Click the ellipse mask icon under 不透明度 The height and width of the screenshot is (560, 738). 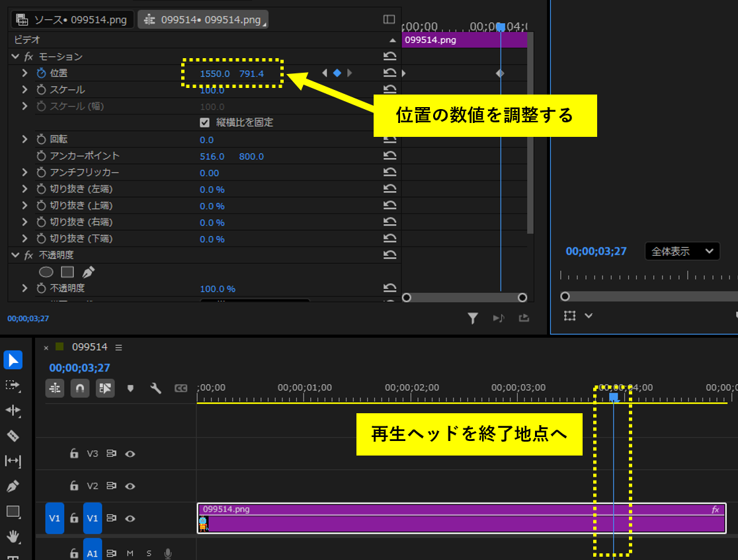(x=46, y=272)
